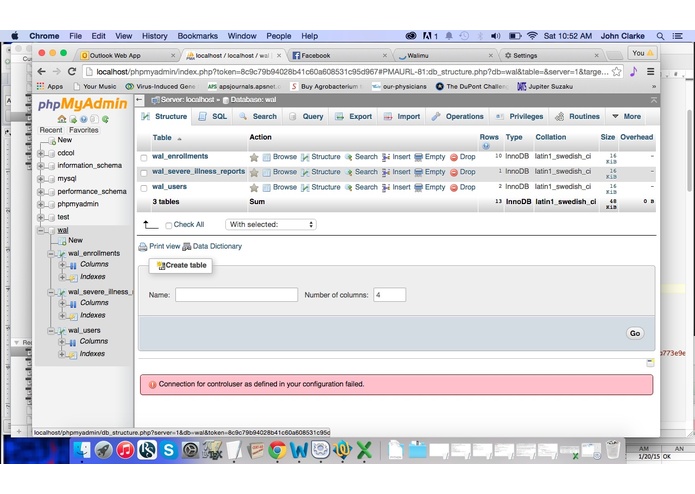The width and height of the screenshot is (695, 494).
Task: Click the star icon for wal_enrollments
Action: pyautogui.click(x=254, y=157)
